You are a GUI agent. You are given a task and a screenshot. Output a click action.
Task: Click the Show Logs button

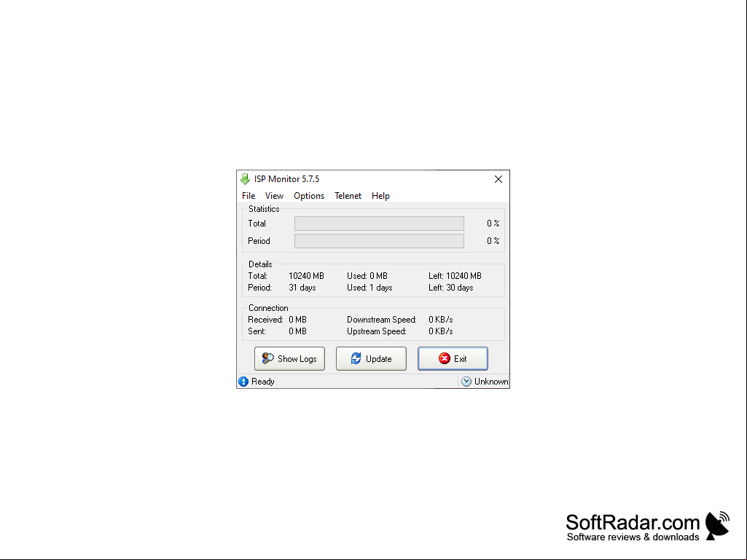pos(289,358)
